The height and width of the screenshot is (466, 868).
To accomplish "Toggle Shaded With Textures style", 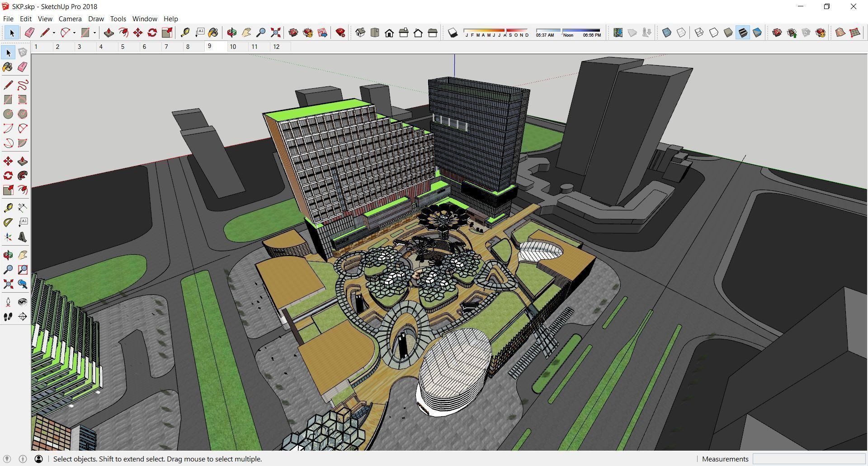I will pyautogui.click(x=743, y=33).
